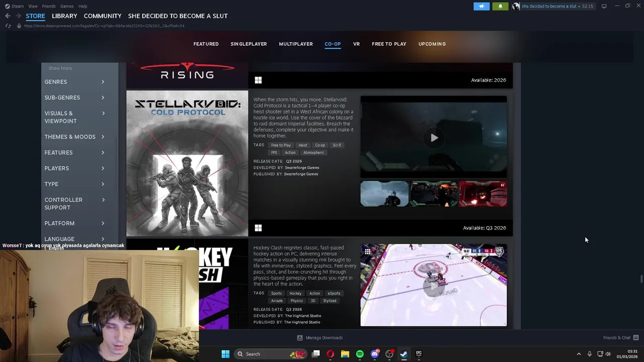Show hidden system tray icons
The width and height of the screenshot is (644, 362).
[579, 354]
